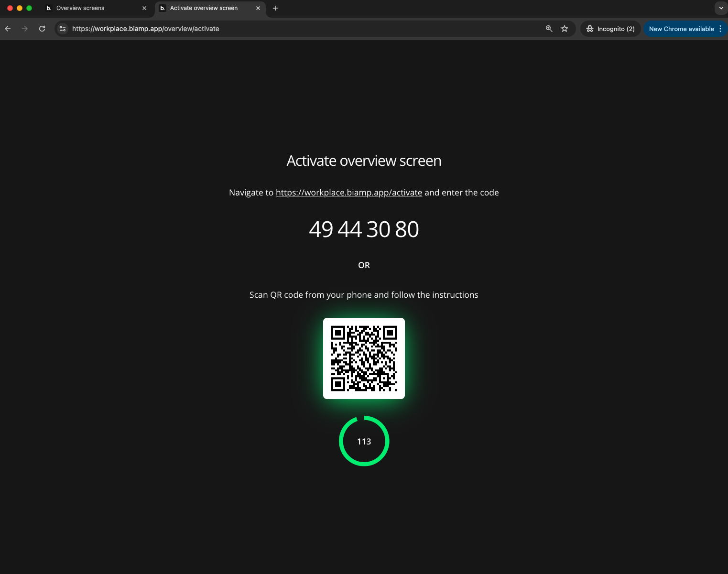The height and width of the screenshot is (574, 728).
Task: Bookmark this page with the star icon
Action: point(565,29)
